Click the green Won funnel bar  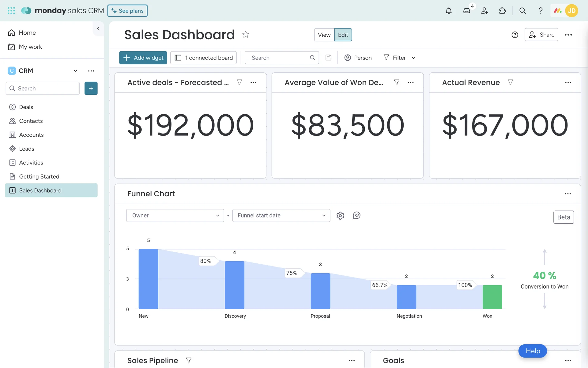pos(492,297)
